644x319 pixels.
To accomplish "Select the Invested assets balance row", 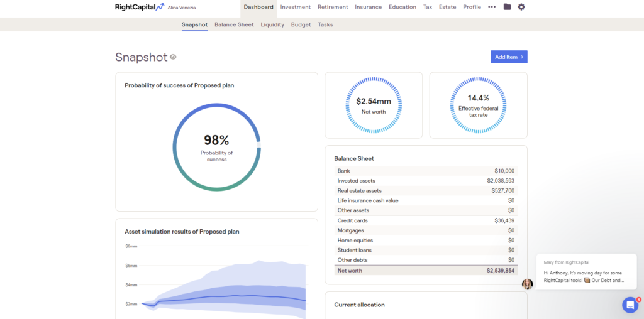I will coord(426,181).
